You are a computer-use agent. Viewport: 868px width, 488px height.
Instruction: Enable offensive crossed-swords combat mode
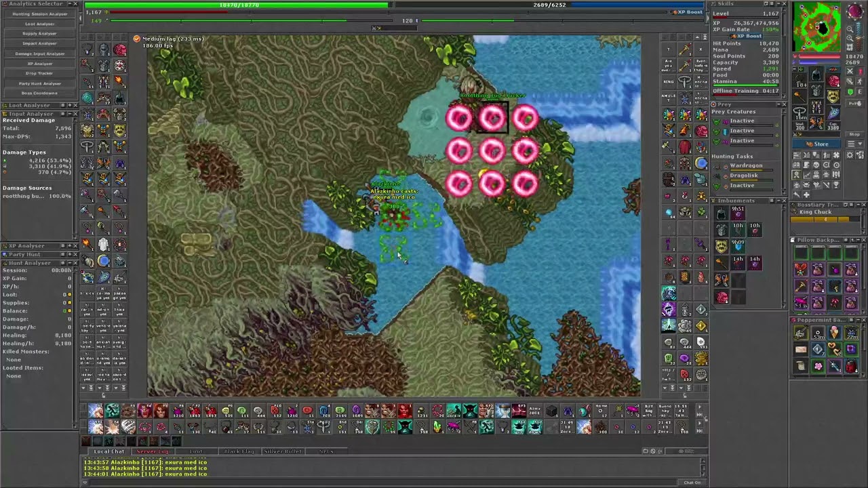(849, 71)
